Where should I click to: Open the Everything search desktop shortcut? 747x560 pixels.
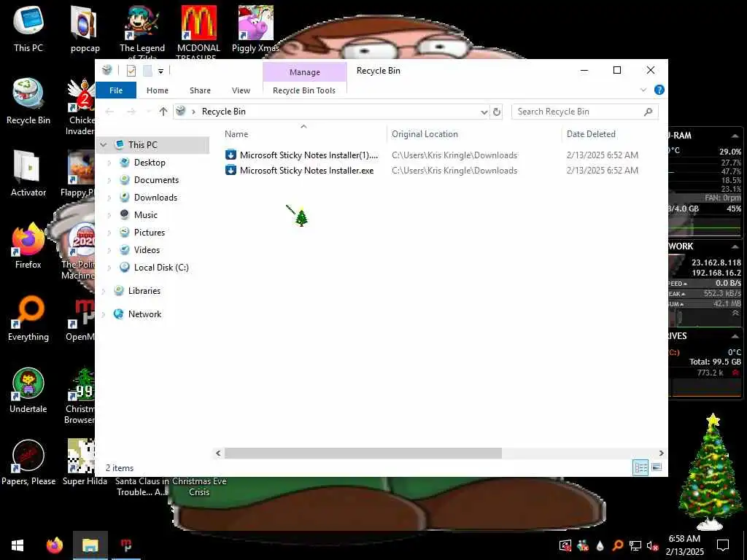pos(28,318)
